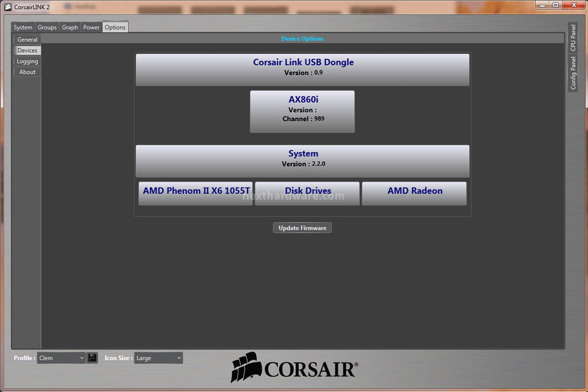Open the Groups tab
588x392 pixels.
point(47,28)
